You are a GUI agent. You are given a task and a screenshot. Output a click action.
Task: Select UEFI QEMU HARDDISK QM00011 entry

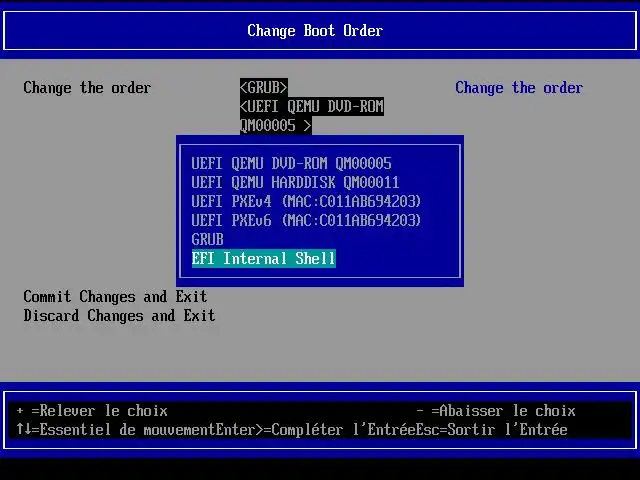tap(295, 182)
